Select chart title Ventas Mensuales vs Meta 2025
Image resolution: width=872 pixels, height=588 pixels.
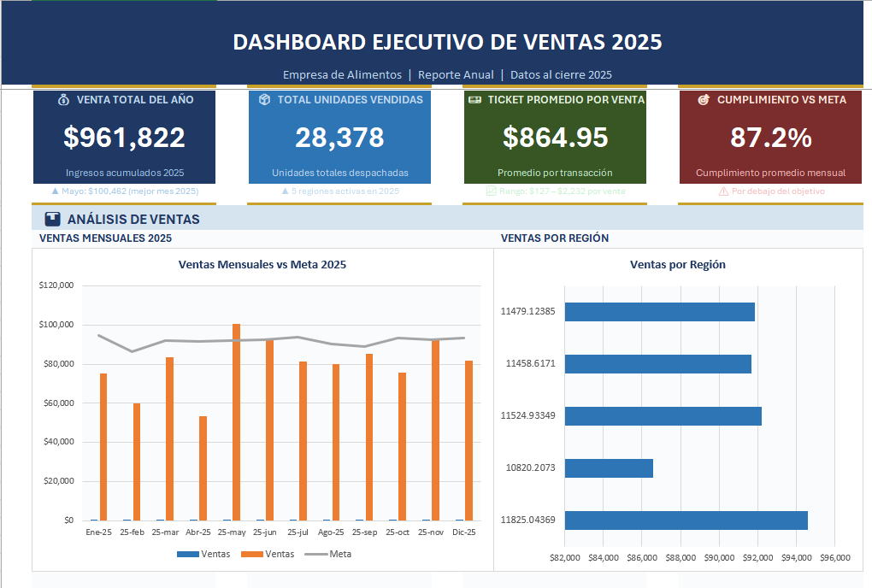point(262,265)
